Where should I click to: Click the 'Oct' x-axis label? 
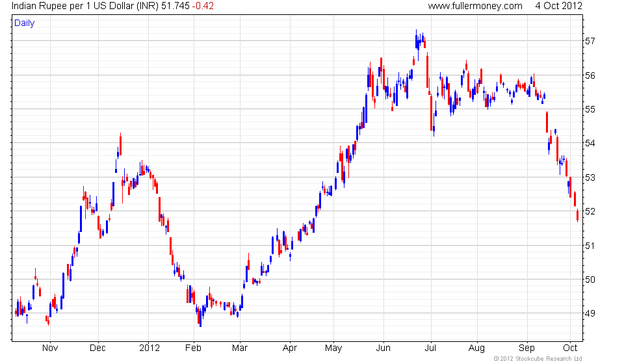tap(570, 348)
